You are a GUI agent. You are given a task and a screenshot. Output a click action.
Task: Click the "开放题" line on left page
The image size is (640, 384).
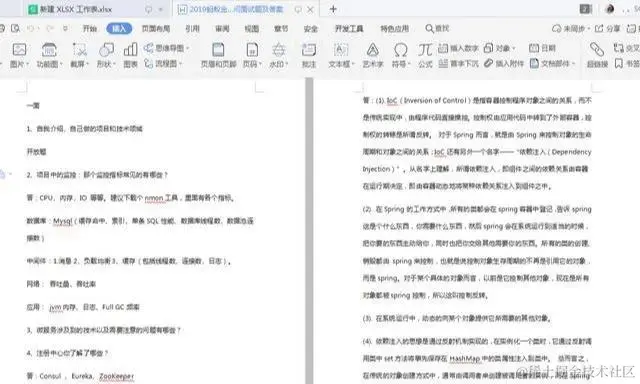[x=36, y=152]
